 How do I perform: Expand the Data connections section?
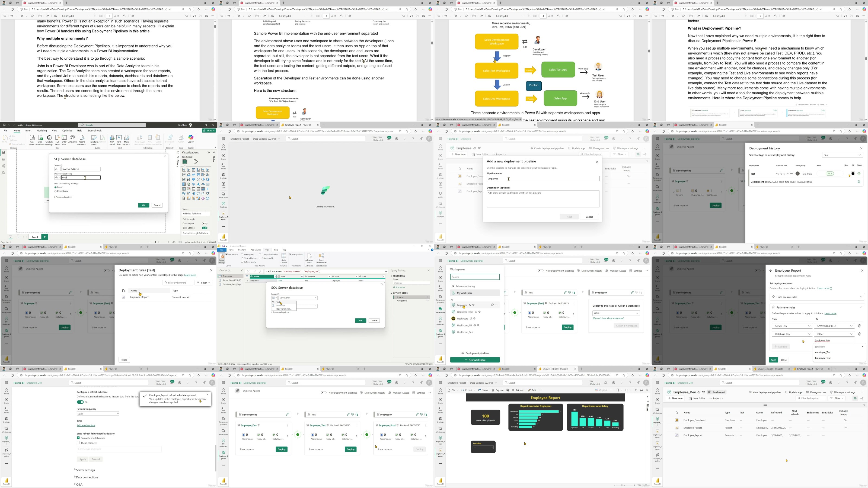pyautogui.click(x=86, y=477)
